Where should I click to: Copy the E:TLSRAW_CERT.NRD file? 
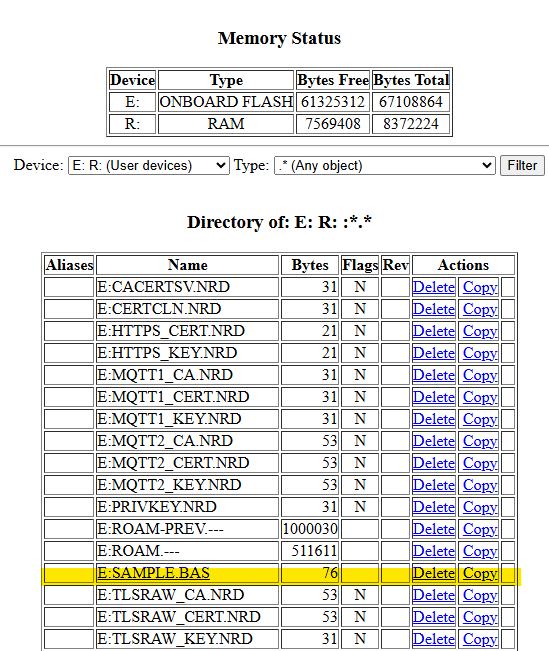pyautogui.click(x=480, y=617)
